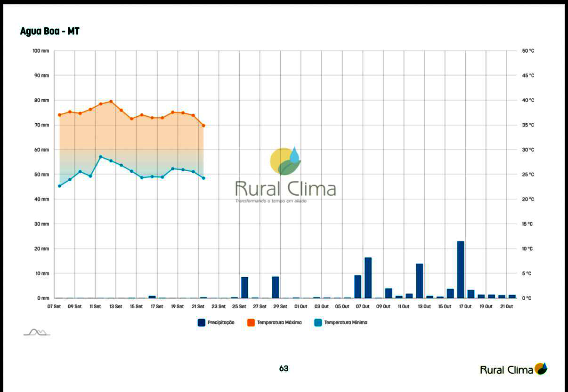Click the dark blue Precipitação legend square
568x392 pixels.
tap(201, 322)
